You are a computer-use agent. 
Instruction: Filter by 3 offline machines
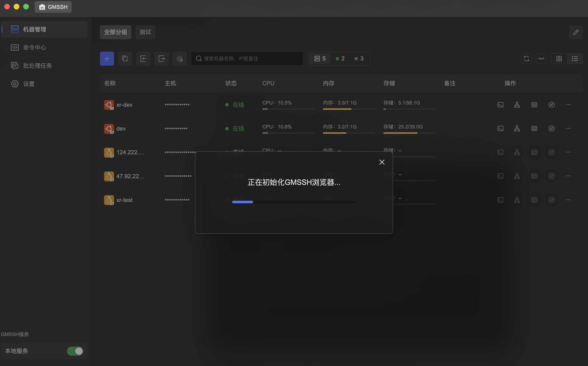coord(359,59)
